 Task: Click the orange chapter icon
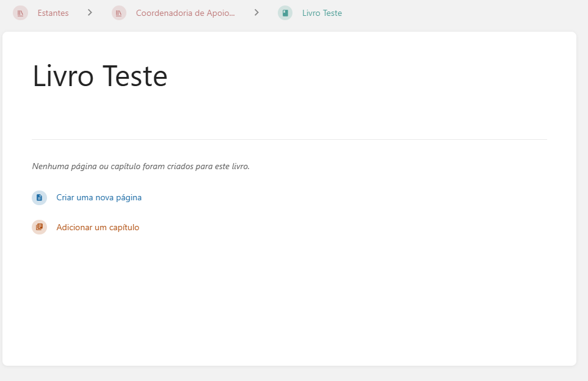tap(39, 227)
